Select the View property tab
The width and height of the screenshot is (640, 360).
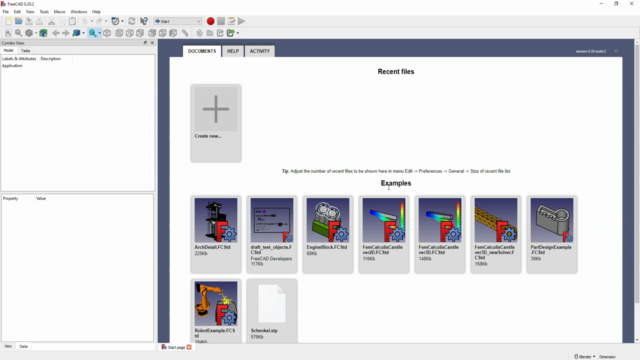tap(8, 347)
